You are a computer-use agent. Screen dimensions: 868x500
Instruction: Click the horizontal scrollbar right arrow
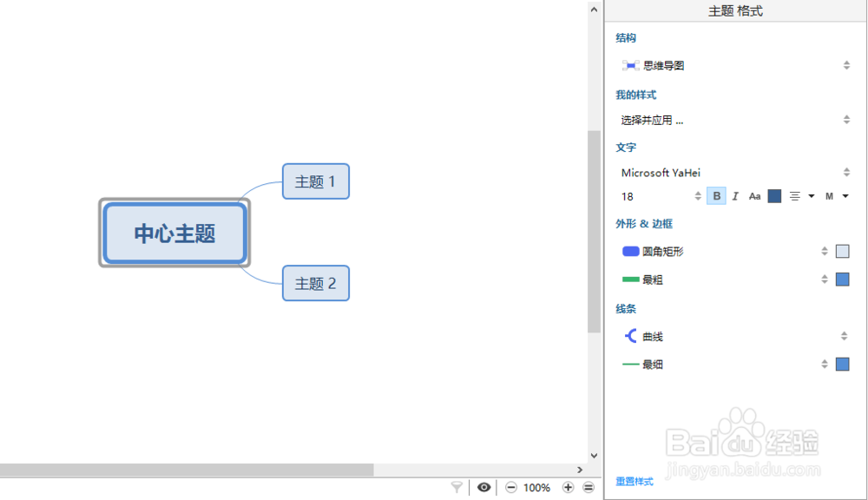(x=580, y=470)
